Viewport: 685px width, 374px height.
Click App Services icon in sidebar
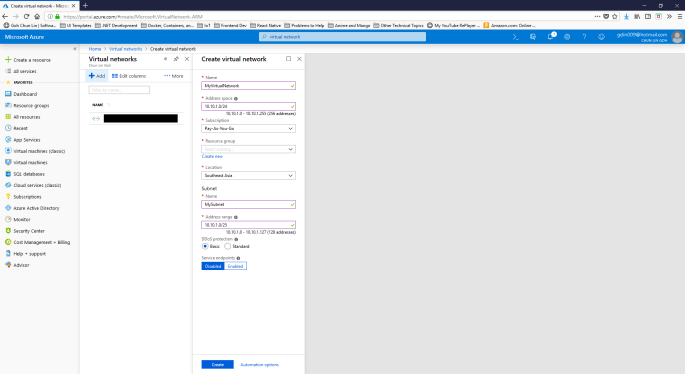[x=8, y=139]
